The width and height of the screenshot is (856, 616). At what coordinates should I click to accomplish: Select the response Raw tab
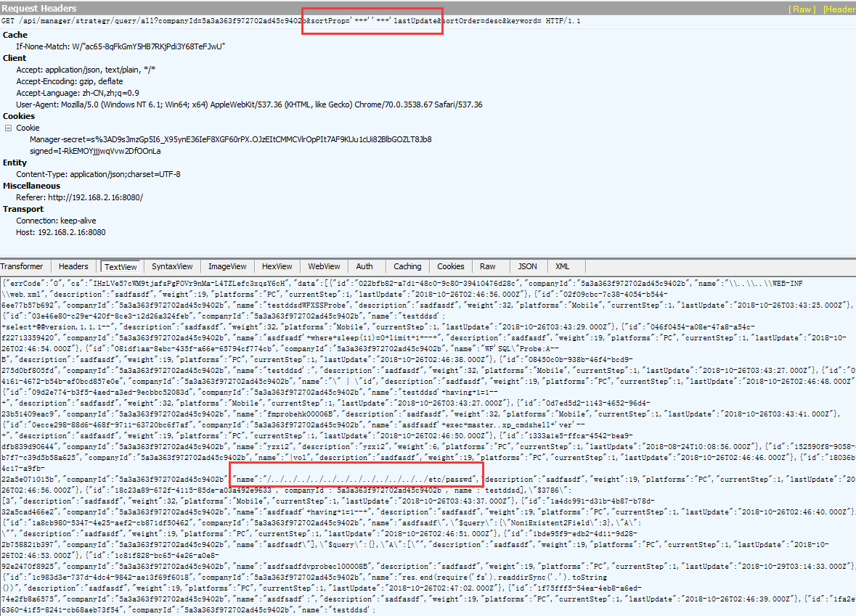coord(487,266)
